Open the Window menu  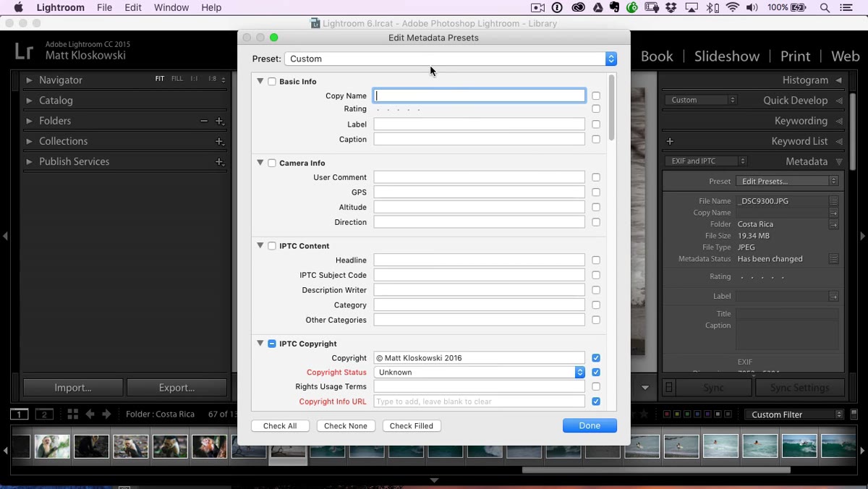tap(171, 7)
